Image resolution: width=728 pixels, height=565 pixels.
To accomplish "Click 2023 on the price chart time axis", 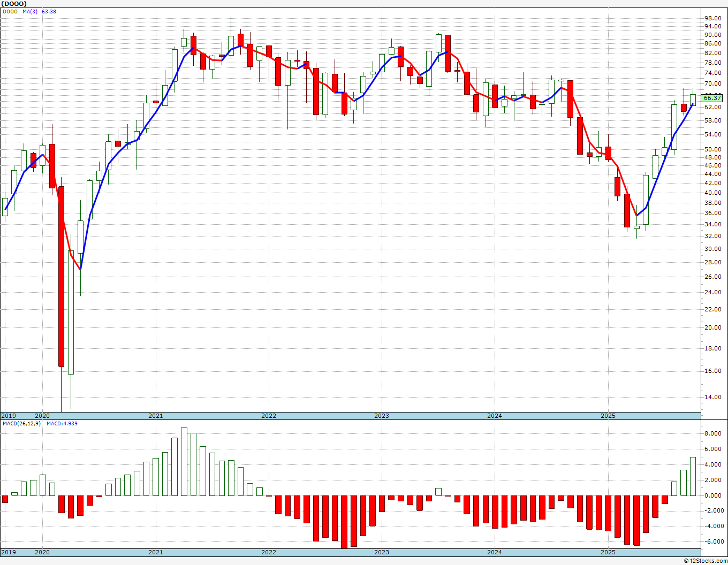I will 382,416.
